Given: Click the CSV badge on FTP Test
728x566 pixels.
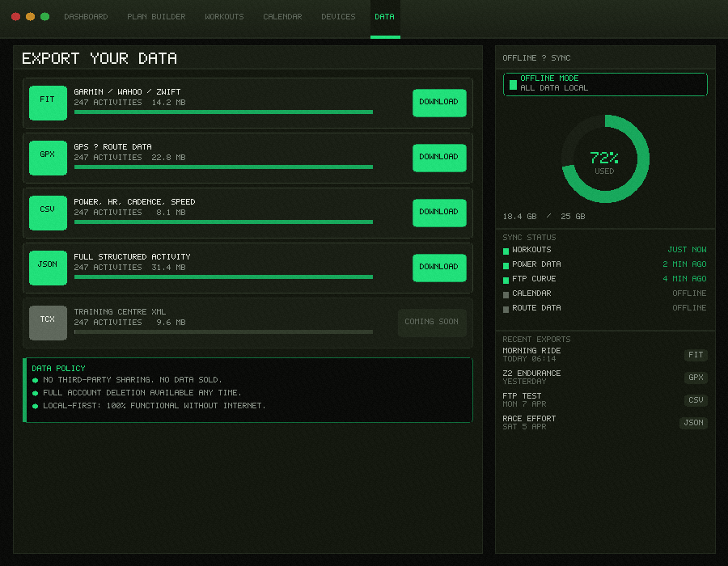Looking at the screenshot, I should tap(696, 400).
